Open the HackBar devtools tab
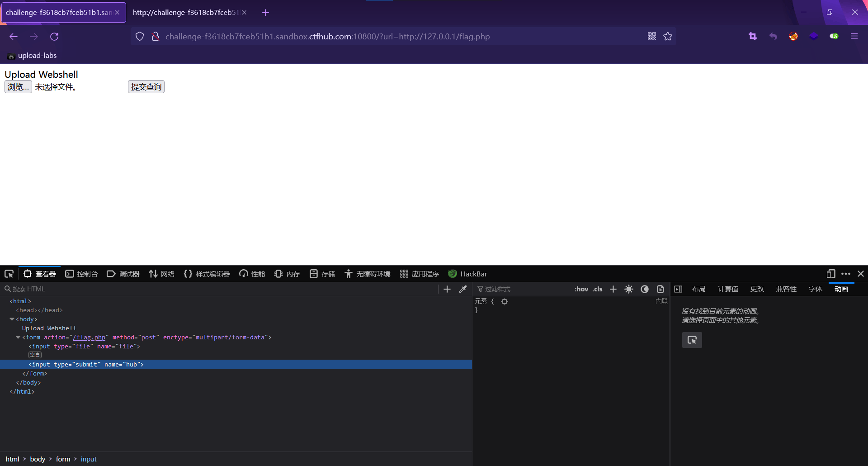Viewport: 868px width, 466px height. click(x=467, y=274)
